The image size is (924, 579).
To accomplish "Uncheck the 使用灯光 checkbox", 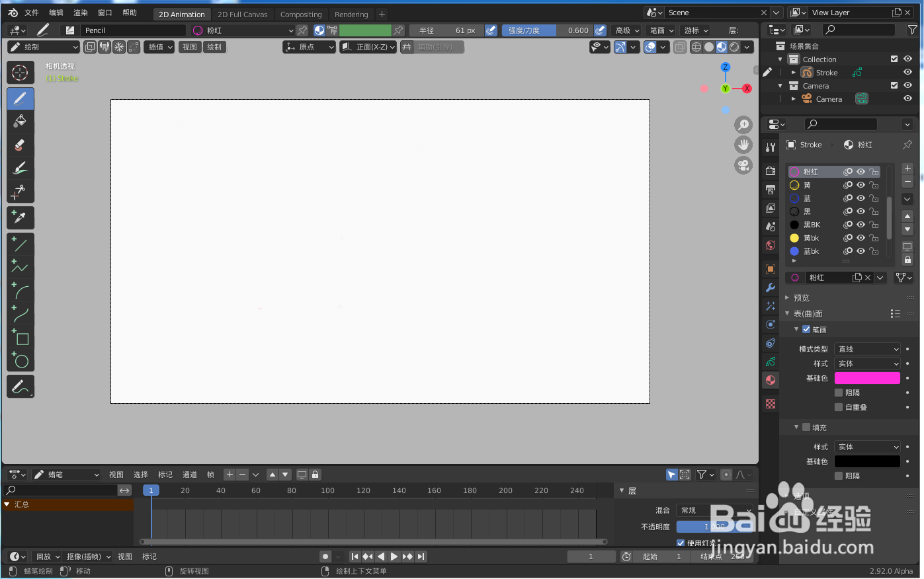I will coord(681,543).
